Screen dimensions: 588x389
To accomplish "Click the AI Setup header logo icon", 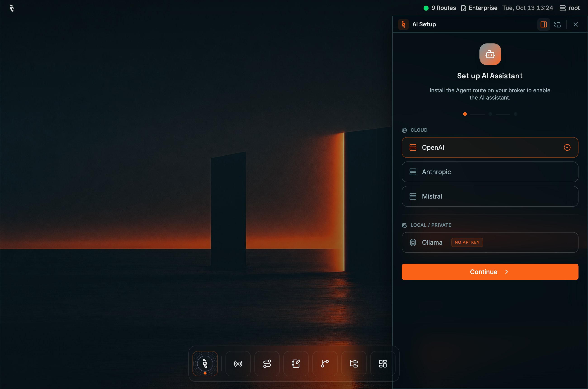I will (x=403, y=24).
